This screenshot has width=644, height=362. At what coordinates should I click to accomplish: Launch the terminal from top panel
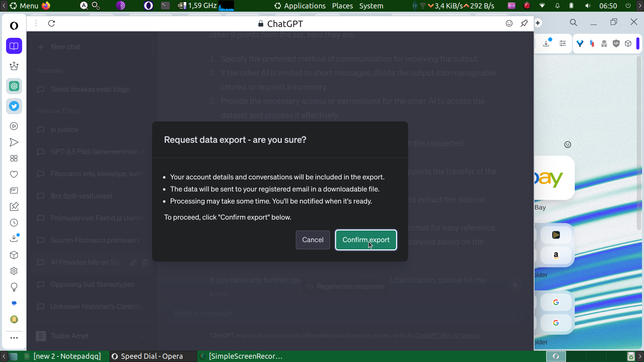click(165, 6)
